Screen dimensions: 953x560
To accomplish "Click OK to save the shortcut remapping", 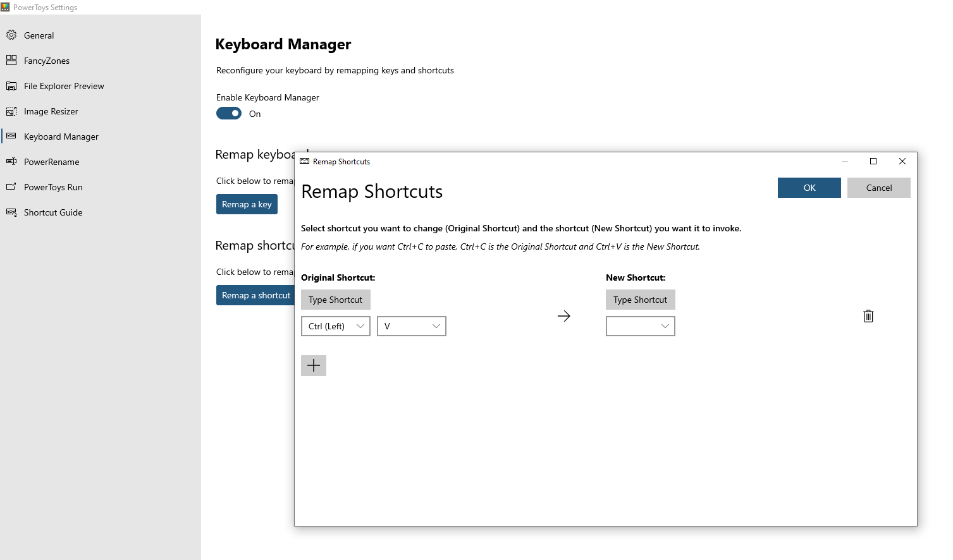I will 809,187.
